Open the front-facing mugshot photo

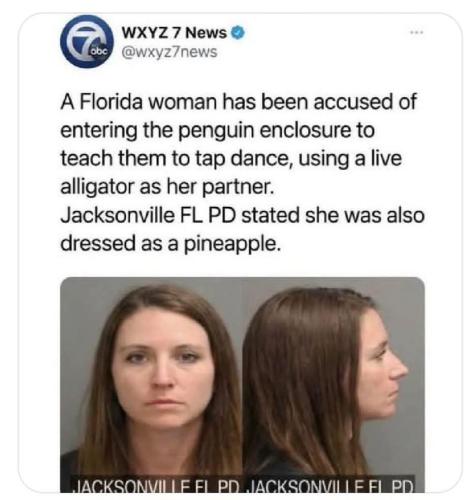point(151,384)
